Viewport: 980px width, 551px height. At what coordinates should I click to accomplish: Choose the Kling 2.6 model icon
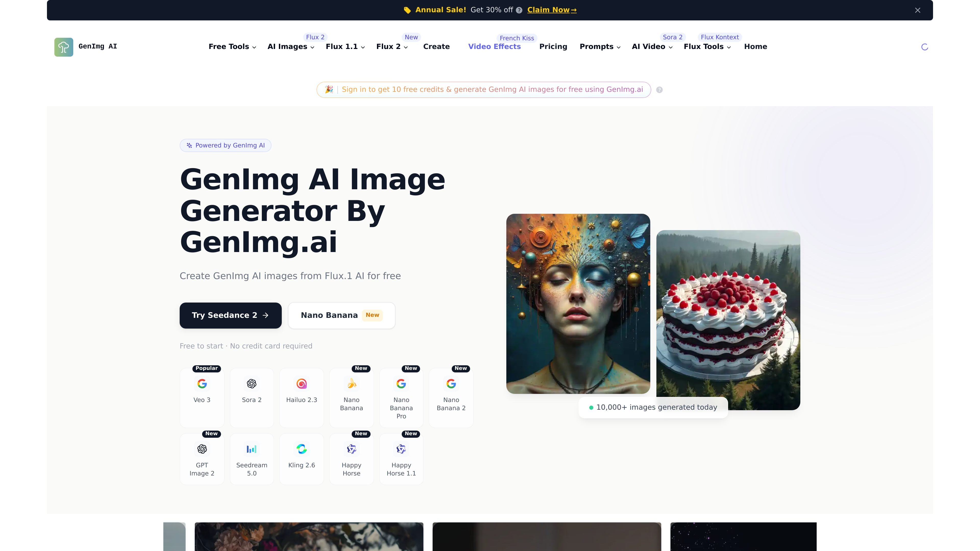tap(301, 449)
